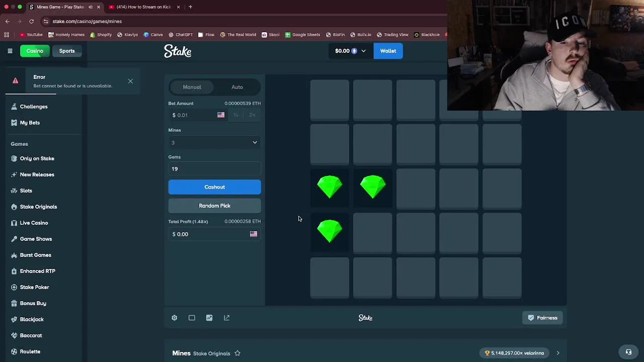Click the green gem in bottom gem row
The image size is (644, 362).
(330, 231)
